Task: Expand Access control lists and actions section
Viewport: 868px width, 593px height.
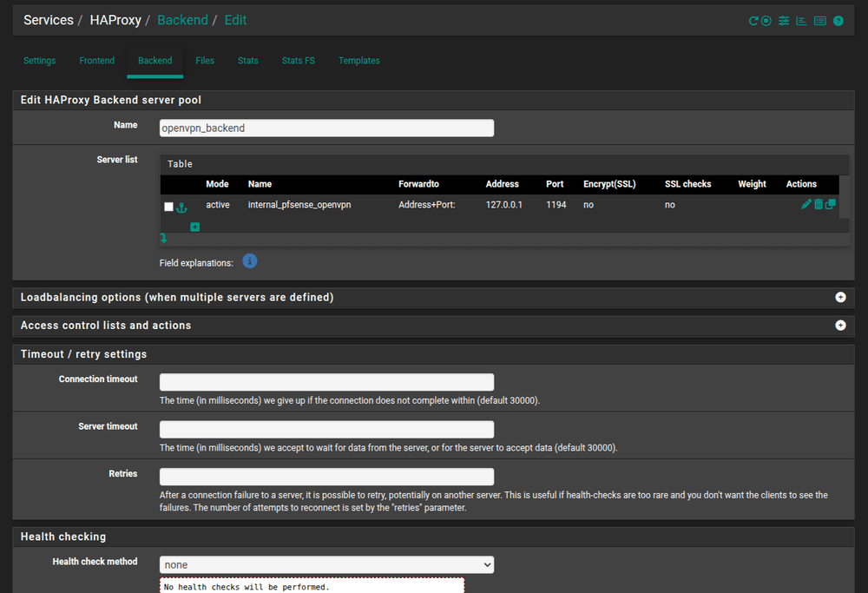Action: tap(840, 326)
